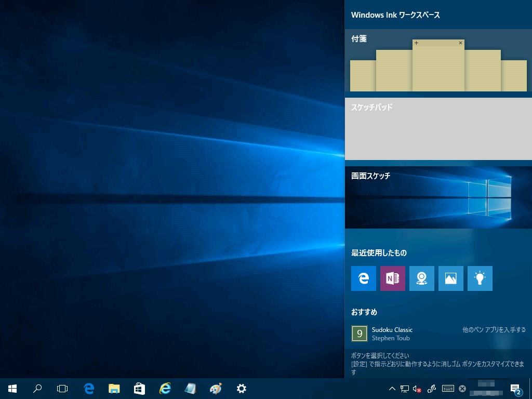
Task: Open the Start menu
Action: pos(11,389)
